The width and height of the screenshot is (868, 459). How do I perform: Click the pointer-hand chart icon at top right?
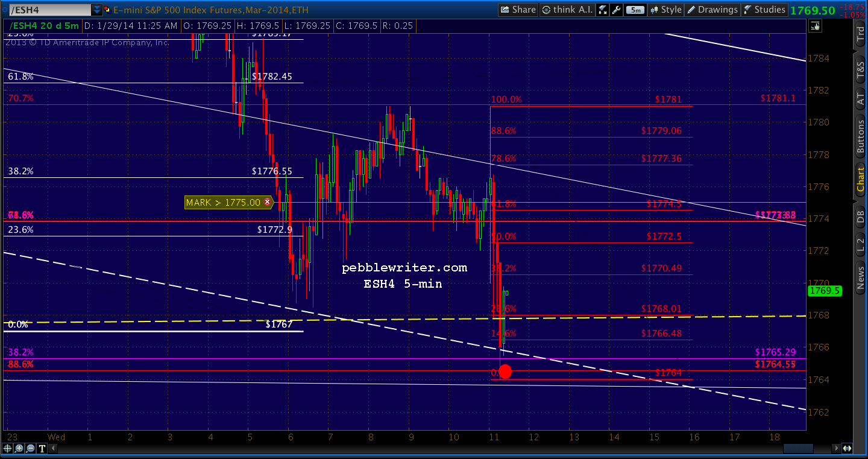816,26
